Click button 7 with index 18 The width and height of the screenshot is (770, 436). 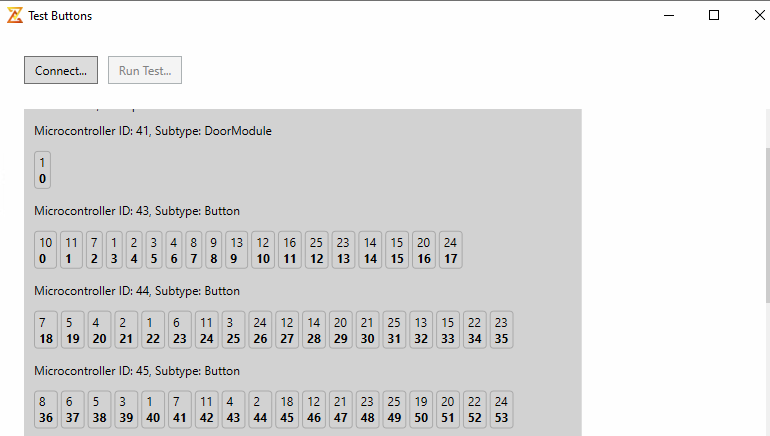46,330
